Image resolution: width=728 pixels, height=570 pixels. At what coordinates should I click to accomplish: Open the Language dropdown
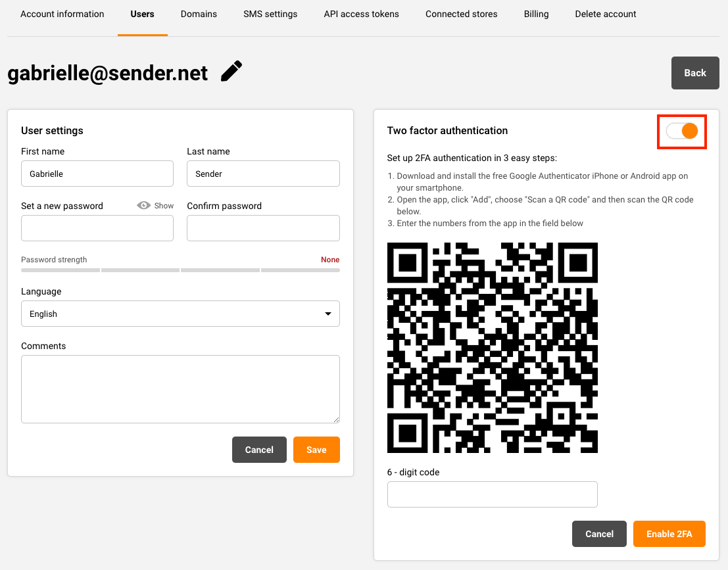[180, 314]
